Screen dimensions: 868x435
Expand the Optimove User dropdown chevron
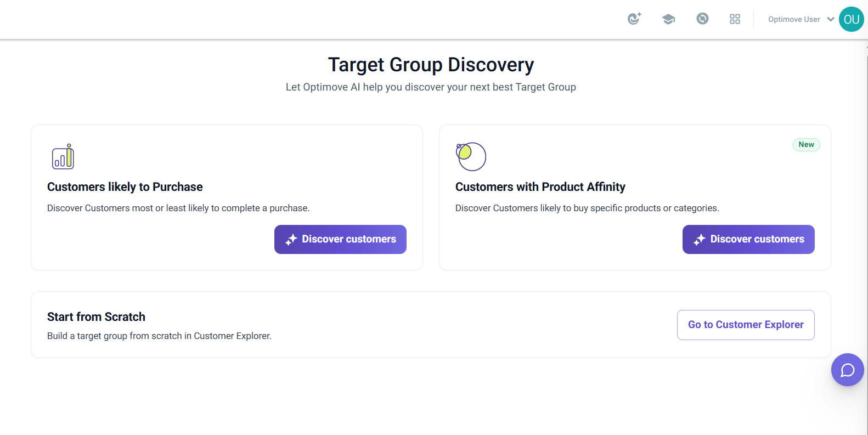[x=831, y=19]
